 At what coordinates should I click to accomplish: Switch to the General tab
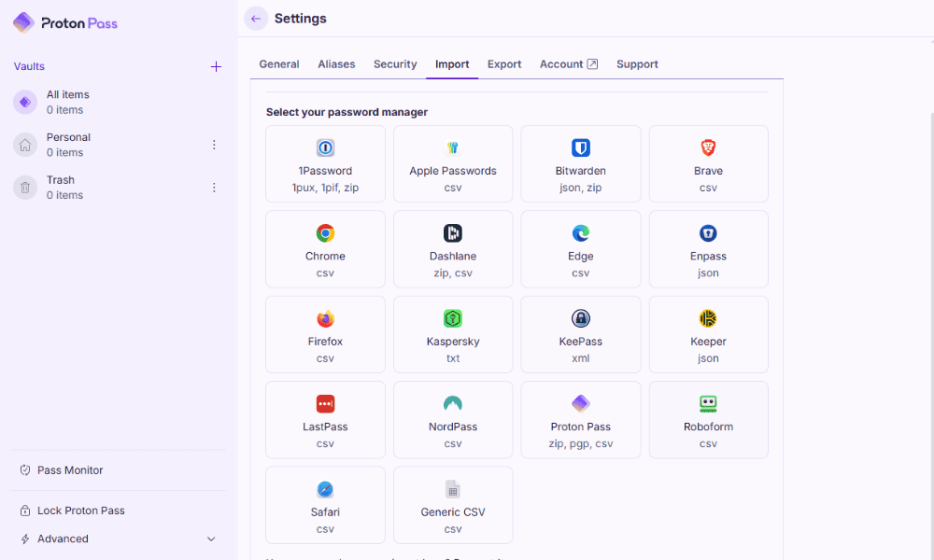pos(279,64)
